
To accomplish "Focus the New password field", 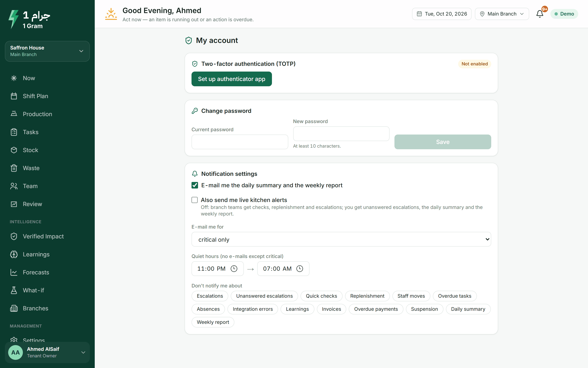I will click(341, 134).
